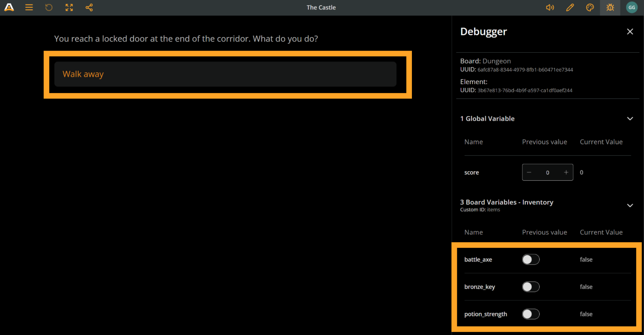Toggle the battle_axe variable switch
The height and width of the screenshot is (335, 644).
coord(531,259)
